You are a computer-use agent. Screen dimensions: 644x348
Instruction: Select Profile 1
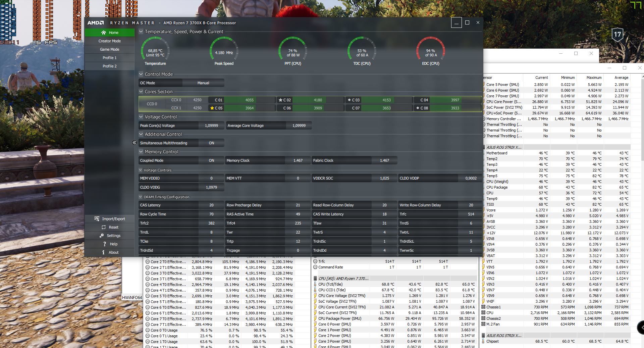(x=110, y=58)
